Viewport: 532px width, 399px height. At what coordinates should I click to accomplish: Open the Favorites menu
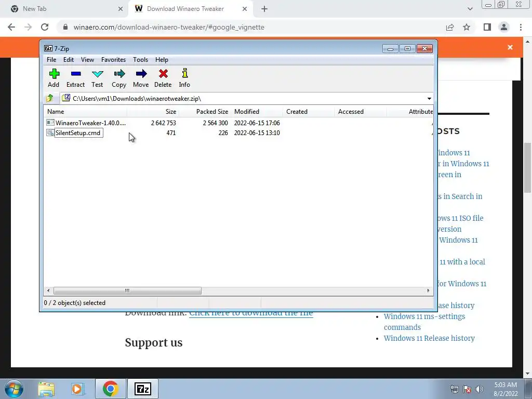pyautogui.click(x=113, y=60)
